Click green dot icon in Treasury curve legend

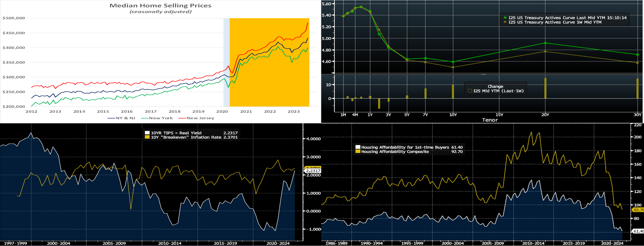505,18
